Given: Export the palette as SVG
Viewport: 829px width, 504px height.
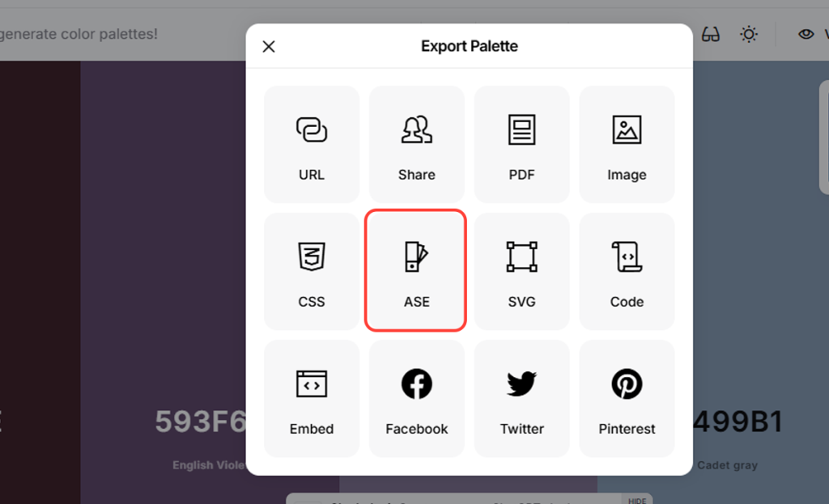Looking at the screenshot, I should point(522,271).
